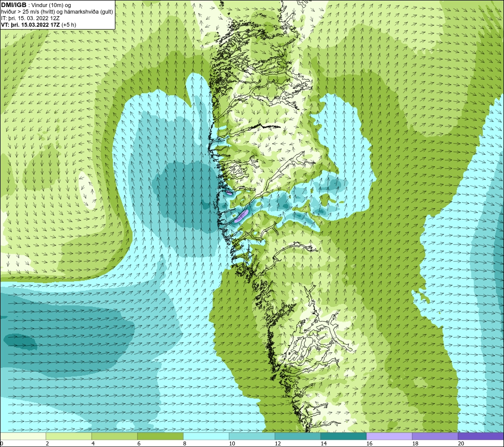Click the "18" tick label on the color scale
The height and width of the screenshot is (447, 504).
(x=415, y=443)
